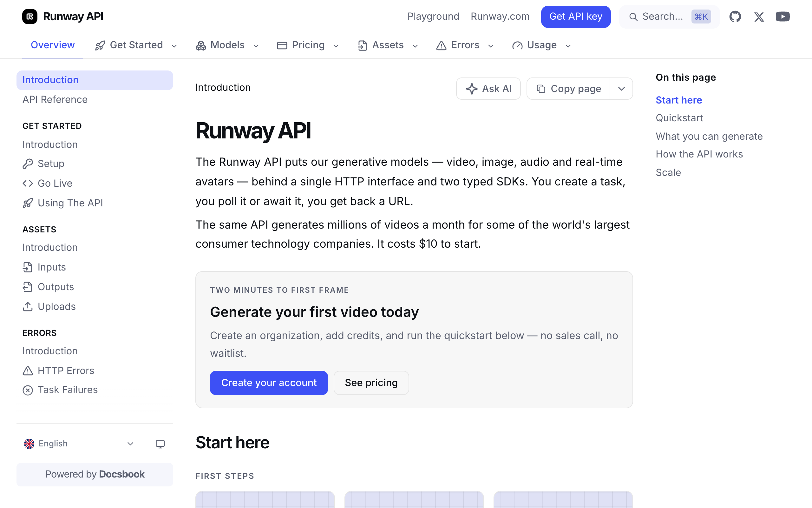This screenshot has width=812, height=508.
Task: Click the Copy page button
Action: pyautogui.click(x=568, y=89)
